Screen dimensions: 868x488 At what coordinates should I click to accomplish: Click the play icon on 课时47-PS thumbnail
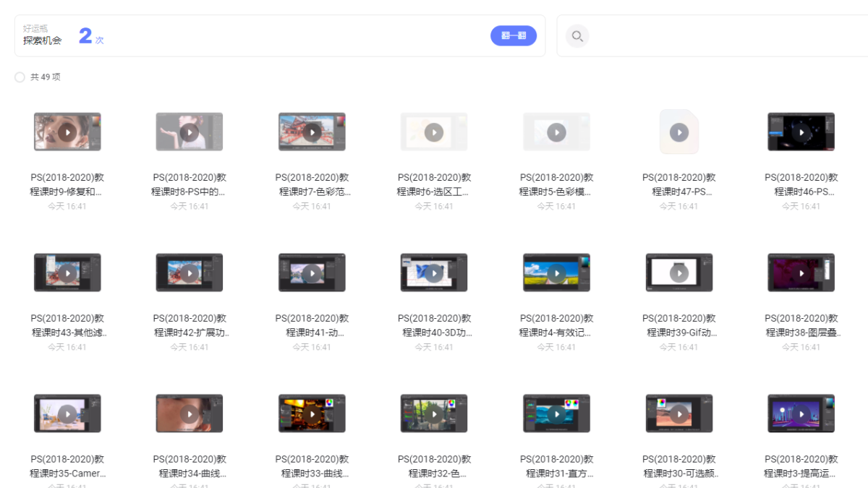point(678,132)
